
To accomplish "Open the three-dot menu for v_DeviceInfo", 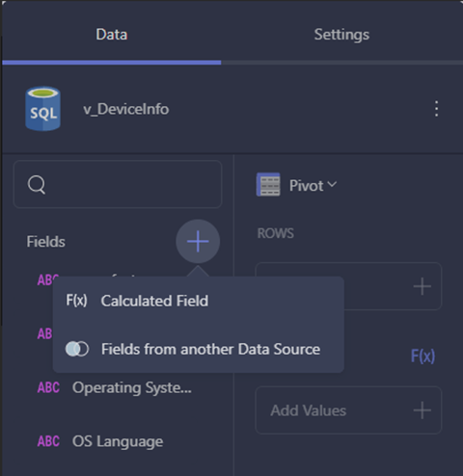I will pos(436,109).
